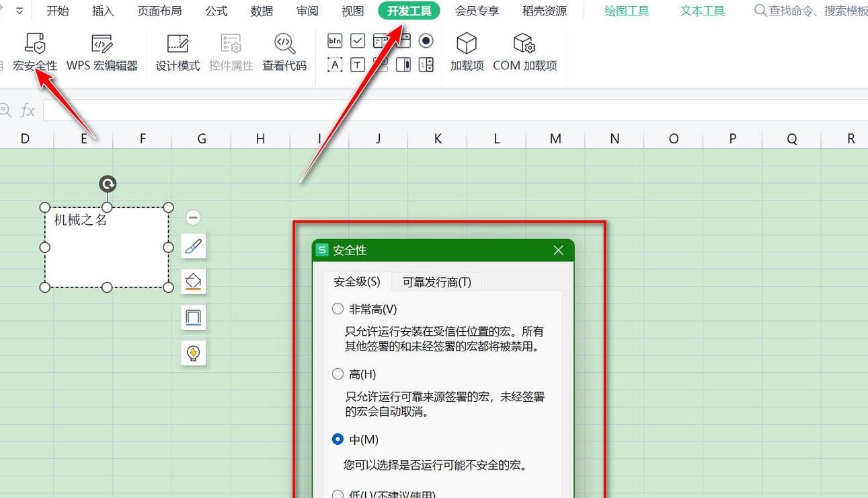
Task: Open the shape outline tool
Action: point(194,317)
